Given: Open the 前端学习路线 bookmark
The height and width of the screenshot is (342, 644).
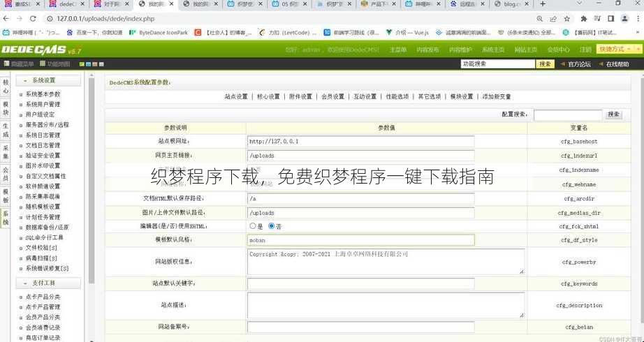Looking at the screenshot, I should (x=351, y=32).
